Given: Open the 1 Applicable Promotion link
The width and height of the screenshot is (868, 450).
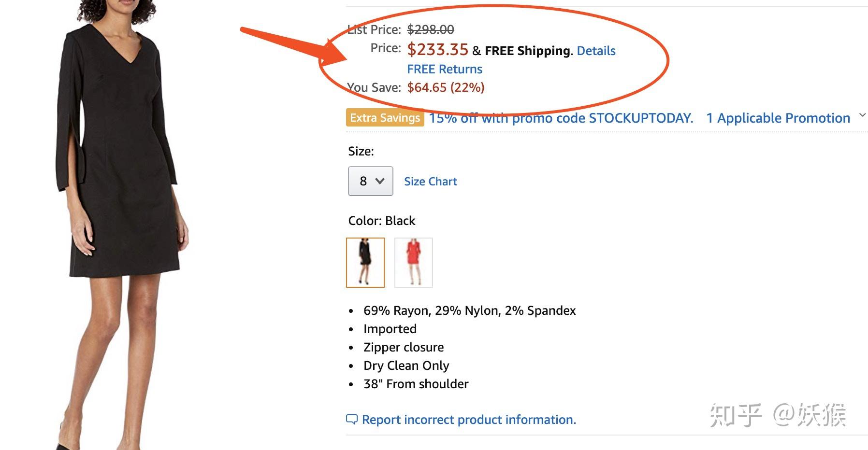Looking at the screenshot, I should coord(778,118).
